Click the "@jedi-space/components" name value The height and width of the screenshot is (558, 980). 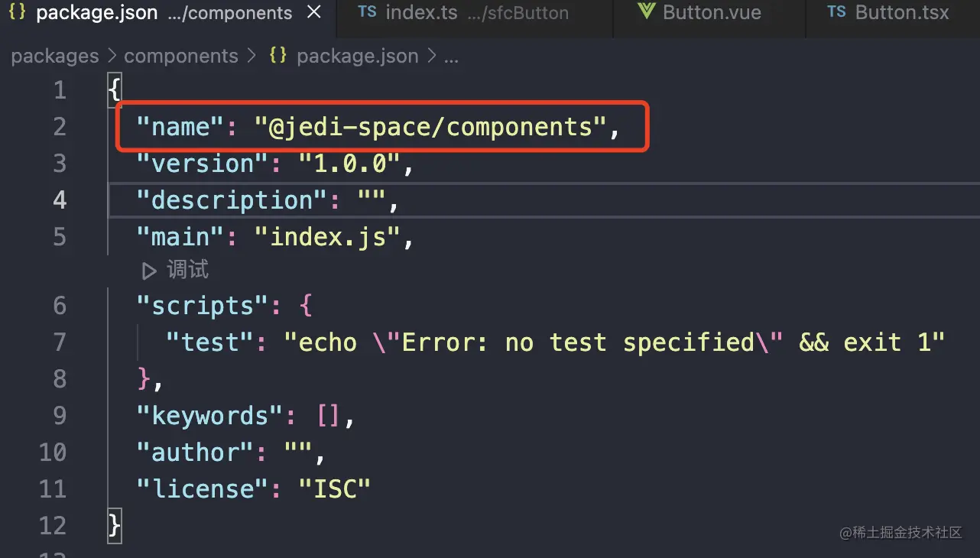(x=430, y=127)
